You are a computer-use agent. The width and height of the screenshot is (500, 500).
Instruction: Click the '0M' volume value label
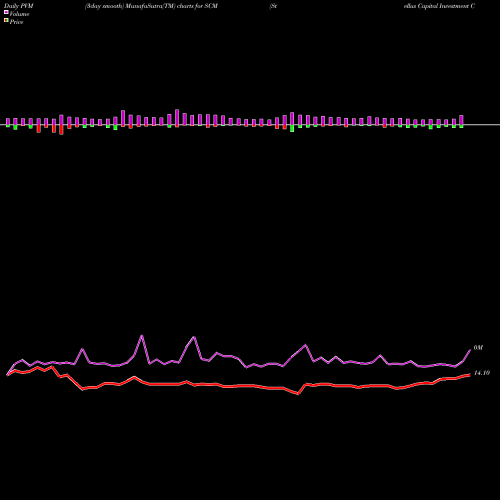[478, 348]
